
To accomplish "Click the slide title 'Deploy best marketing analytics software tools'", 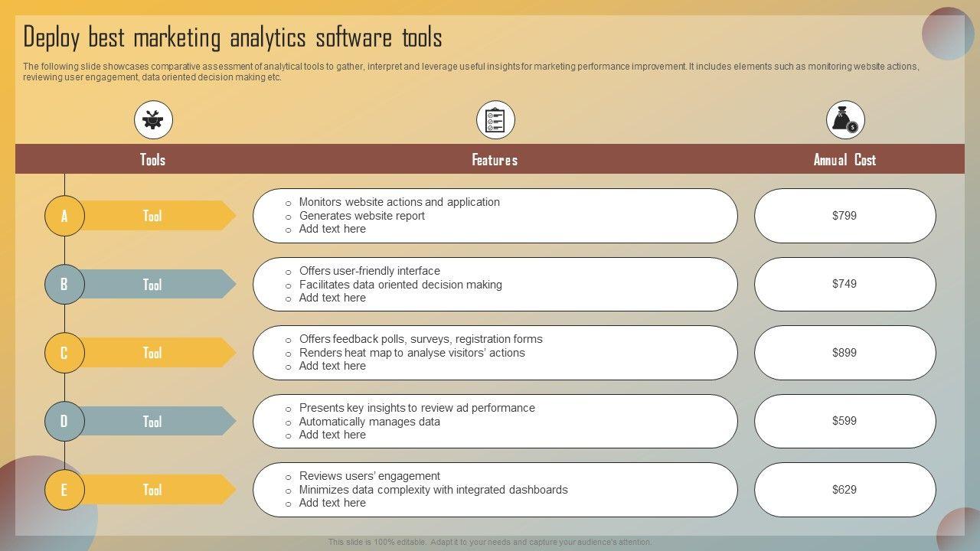I will click(x=233, y=37).
